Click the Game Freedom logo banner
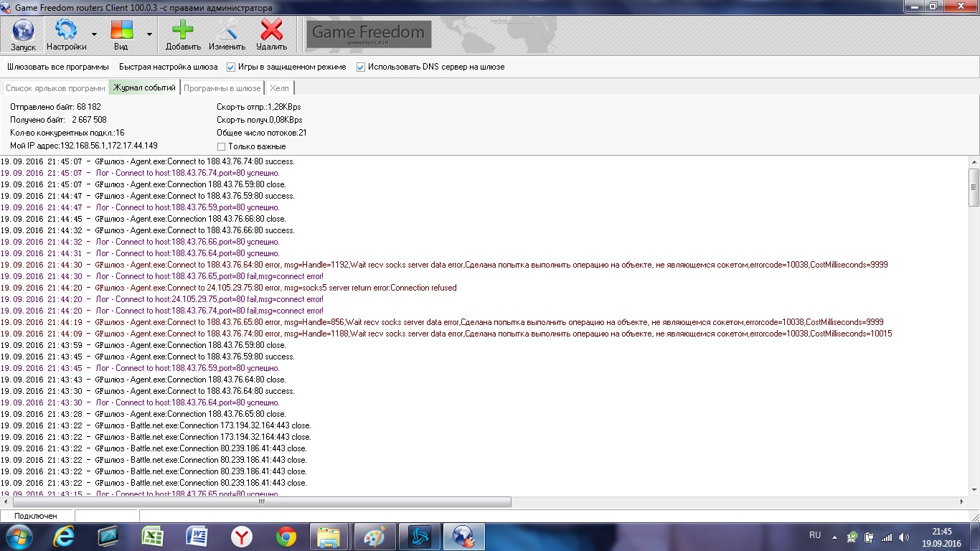The height and width of the screenshot is (551, 980). (x=369, y=34)
